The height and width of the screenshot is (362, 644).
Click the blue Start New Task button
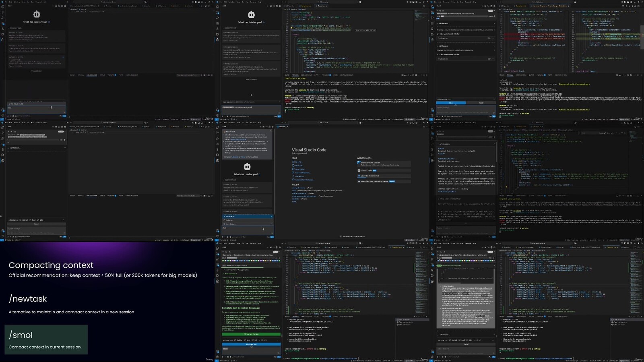251,344
